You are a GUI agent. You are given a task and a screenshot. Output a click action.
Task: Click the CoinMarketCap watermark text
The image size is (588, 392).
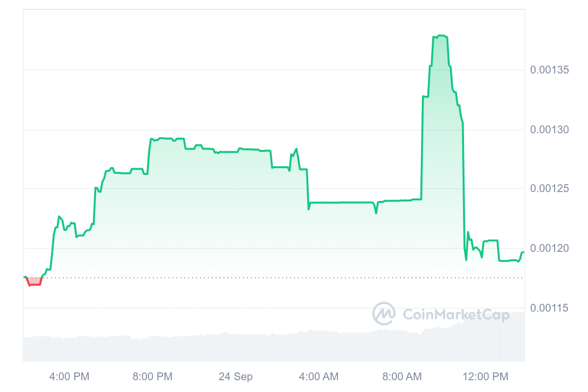(x=456, y=315)
